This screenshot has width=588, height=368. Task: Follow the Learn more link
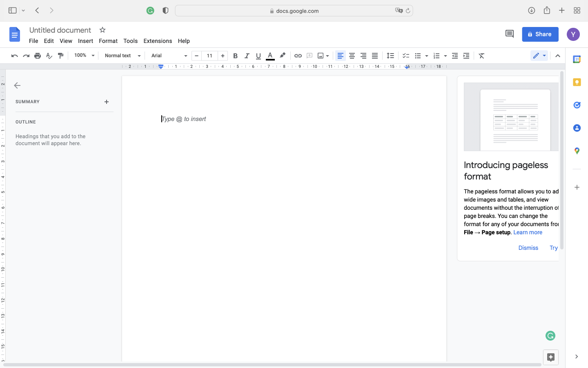528,232
